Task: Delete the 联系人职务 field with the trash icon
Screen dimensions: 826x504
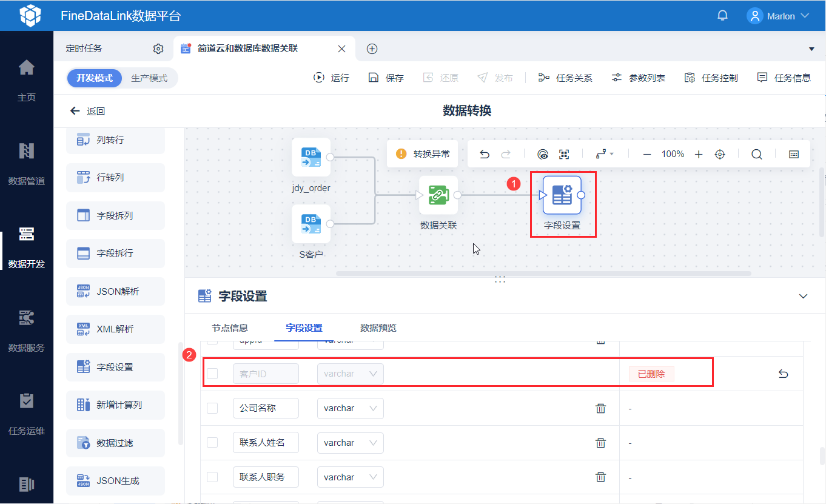Action: pos(601,477)
